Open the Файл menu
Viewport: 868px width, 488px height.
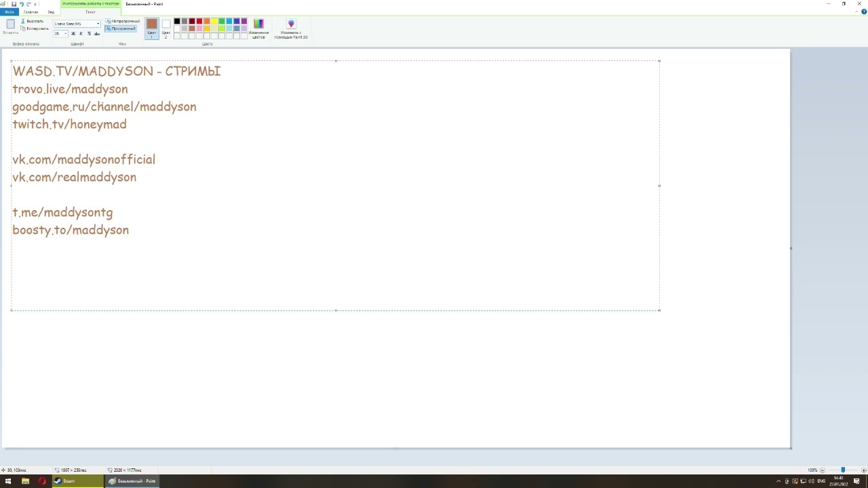9,12
